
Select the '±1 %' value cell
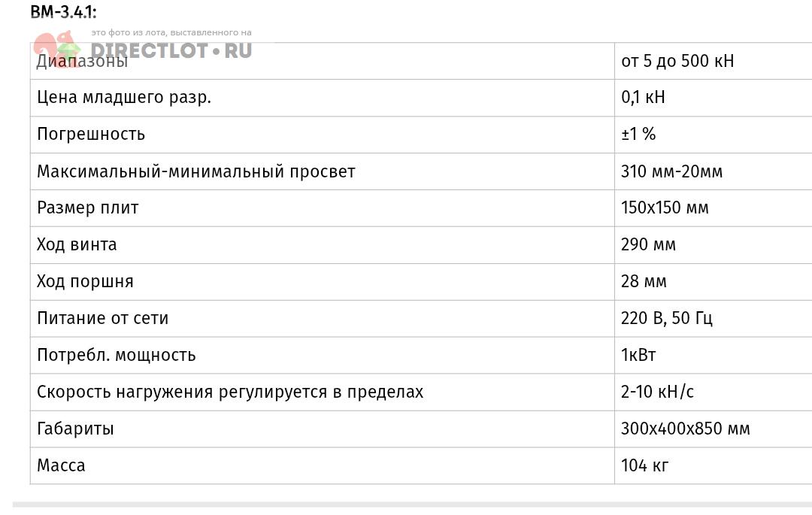coord(638,135)
